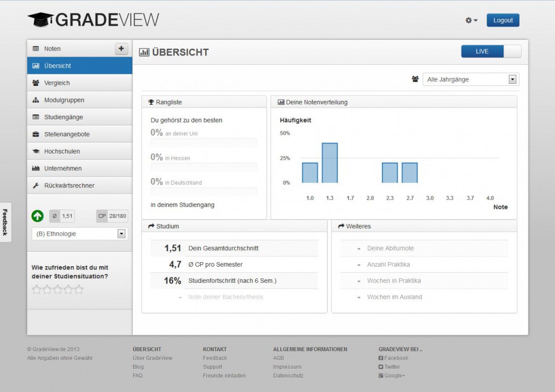
Task: Open the vertical Feedback side tab
Action: (5, 222)
